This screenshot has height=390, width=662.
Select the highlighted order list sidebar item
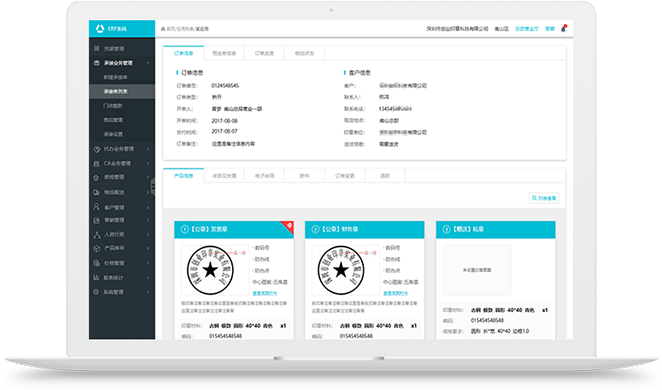pyautogui.click(x=122, y=91)
